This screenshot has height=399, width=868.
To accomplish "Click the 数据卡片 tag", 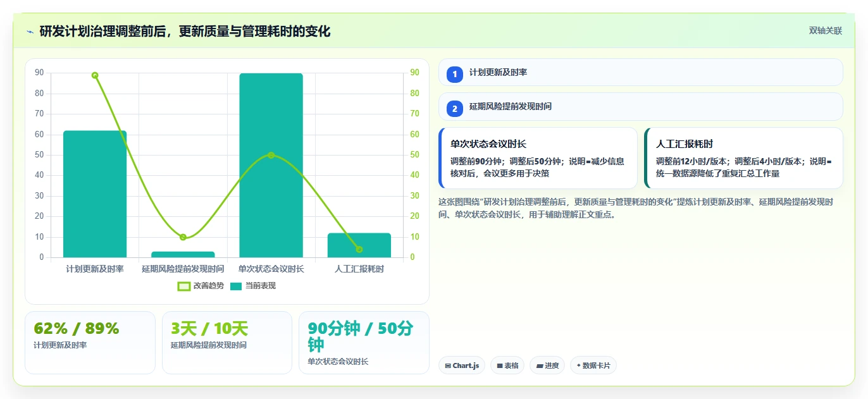I will tap(593, 365).
